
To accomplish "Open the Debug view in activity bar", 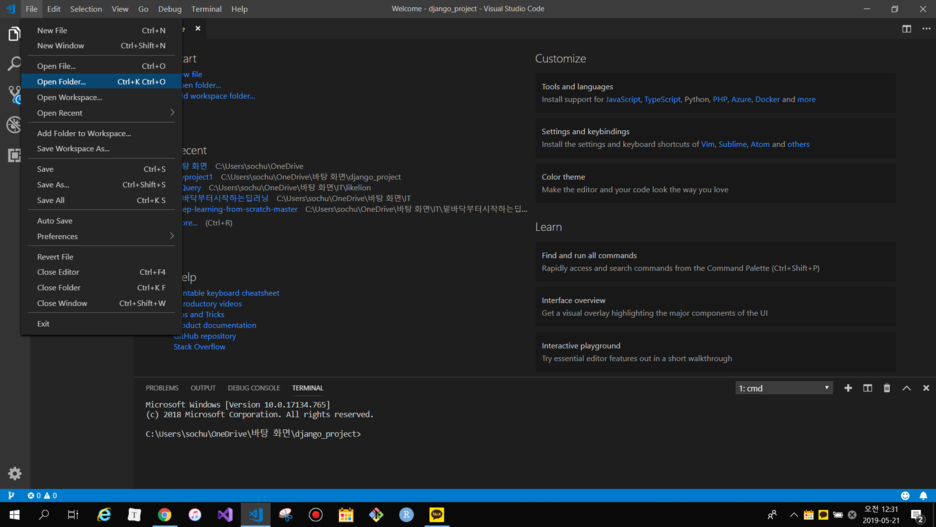I will 14,125.
